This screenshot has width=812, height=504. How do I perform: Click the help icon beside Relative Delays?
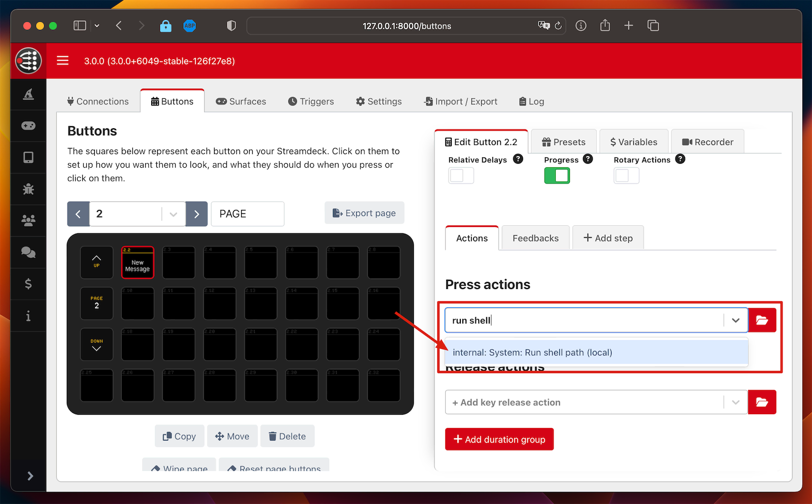click(518, 159)
